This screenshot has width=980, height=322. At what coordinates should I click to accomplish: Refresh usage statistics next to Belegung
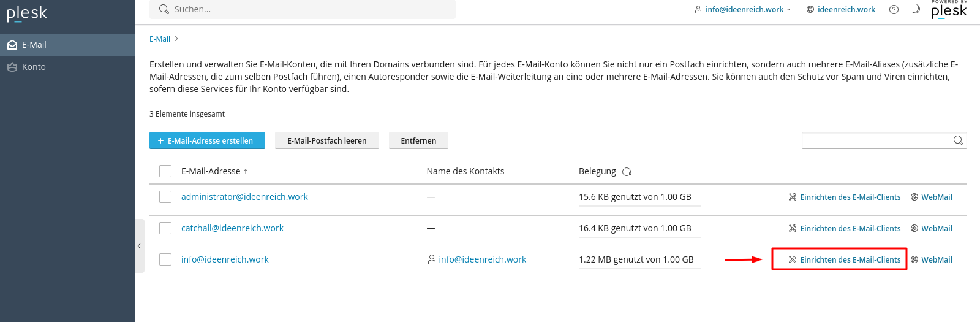[627, 172]
